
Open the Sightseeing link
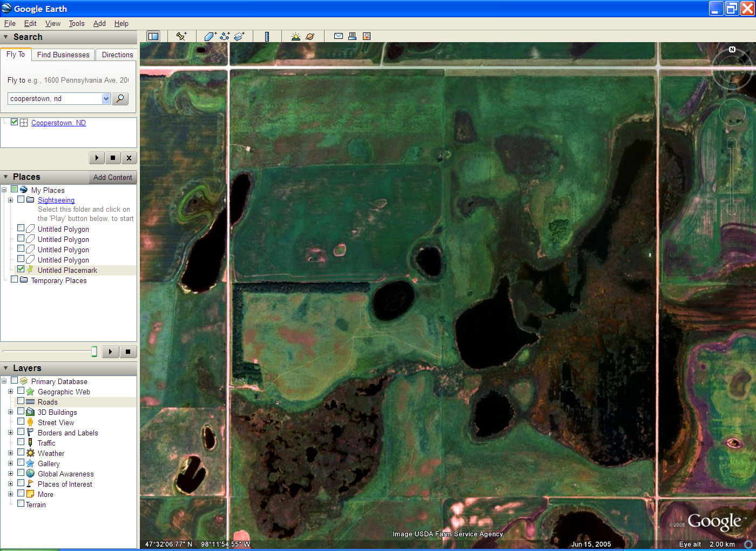(x=56, y=200)
